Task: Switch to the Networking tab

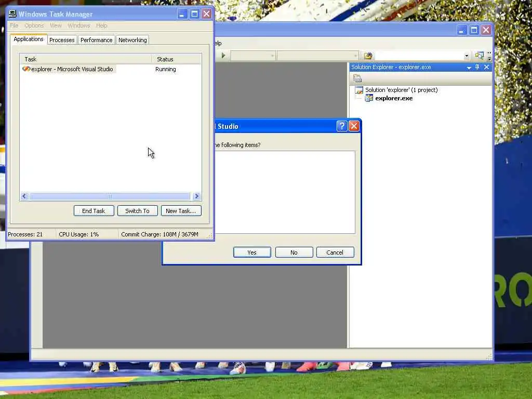Action: [132, 40]
